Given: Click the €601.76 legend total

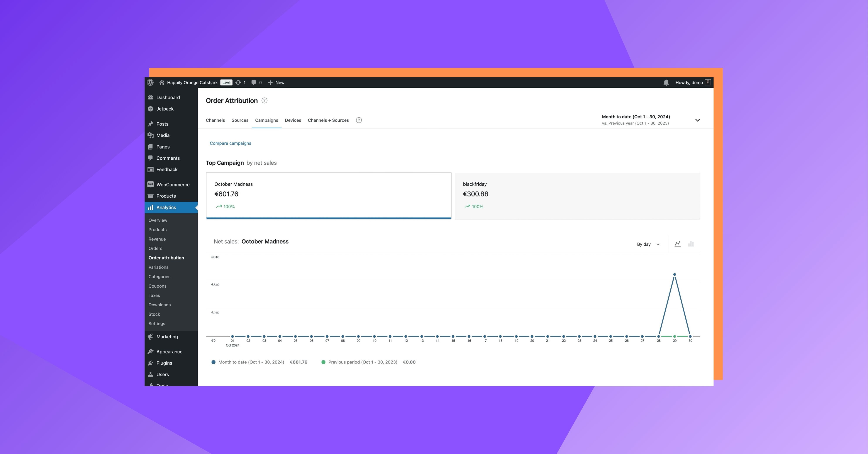Looking at the screenshot, I should pos(298,362).
